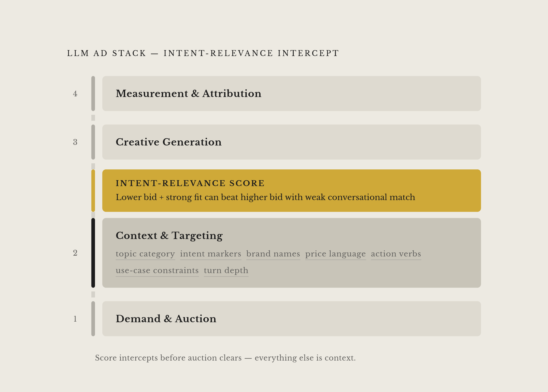Select the Creative Generation layer card

coord(291,142)
